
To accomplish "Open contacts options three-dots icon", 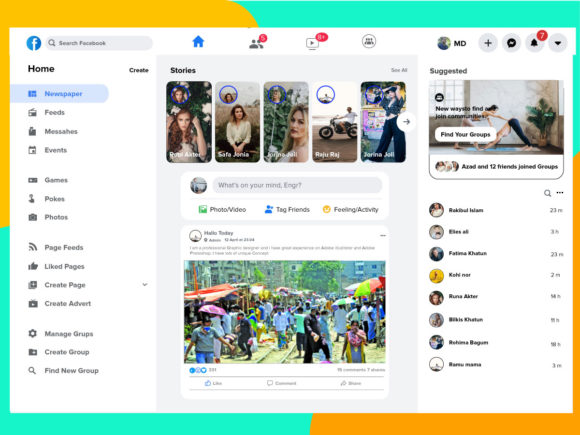I will (x=560, y=192).
